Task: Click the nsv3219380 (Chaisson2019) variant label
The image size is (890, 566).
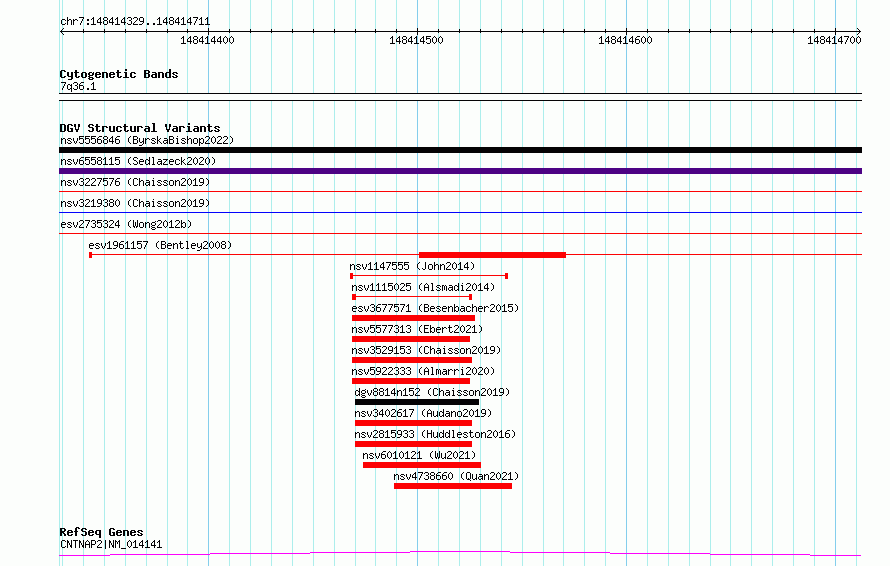Action: (135, 203)
